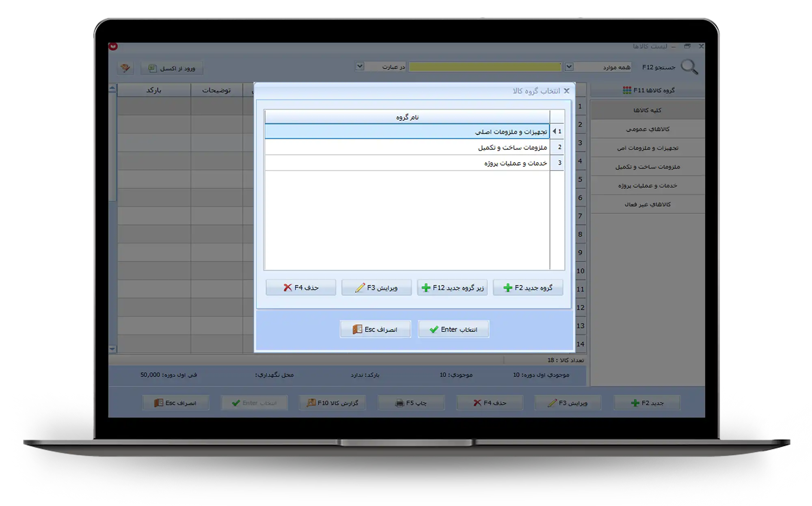812x506 pixels.
Task: Click the magnifier search icon
Action: pyautogui.click(x=689, y=67)
